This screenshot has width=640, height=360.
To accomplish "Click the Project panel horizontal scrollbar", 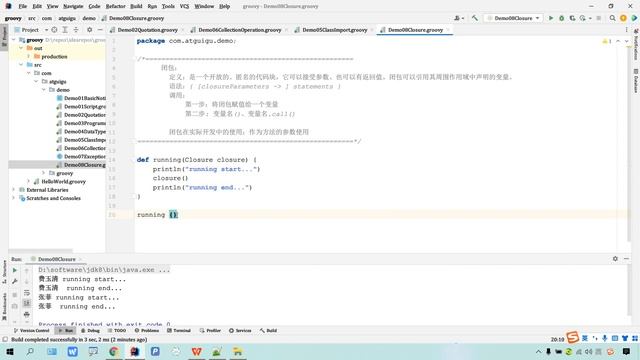I will [x=41, y=251].
